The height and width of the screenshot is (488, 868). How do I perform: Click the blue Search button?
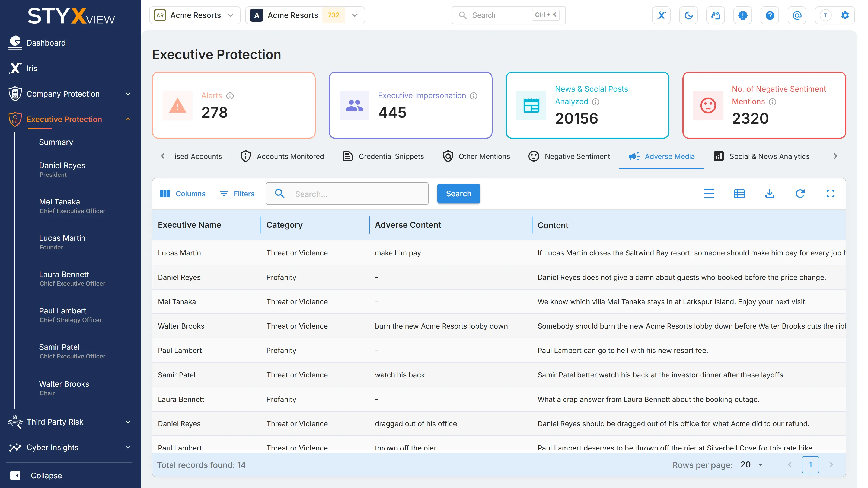point(458,194)
